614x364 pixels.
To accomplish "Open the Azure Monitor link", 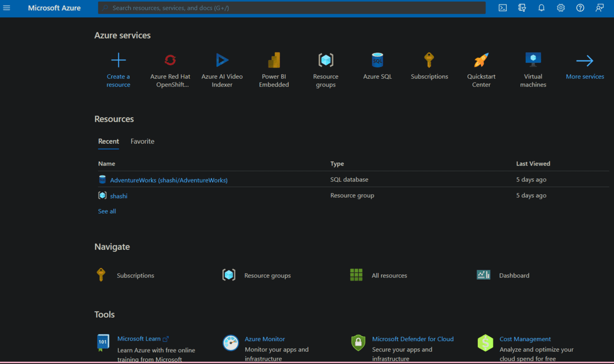I will [x=265, y=339].
